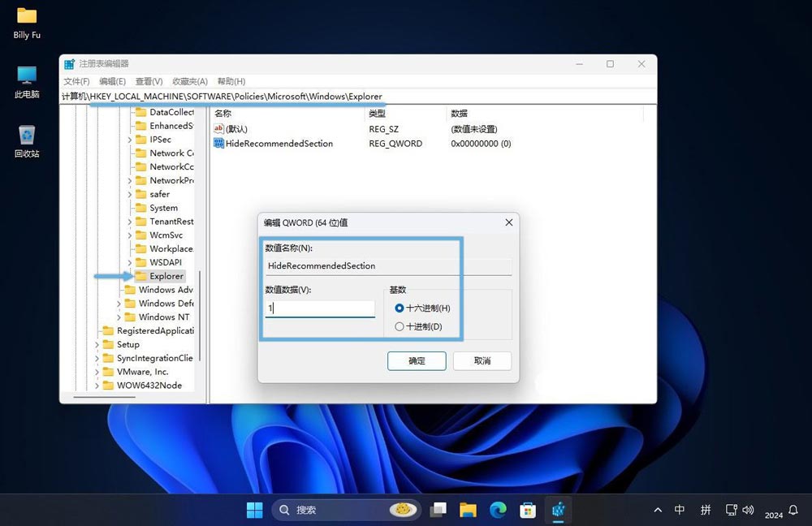The height and width of the screenshot is (526, 812).
Task: Select the 十进制(D) radio button
Action: click(399, 326)
